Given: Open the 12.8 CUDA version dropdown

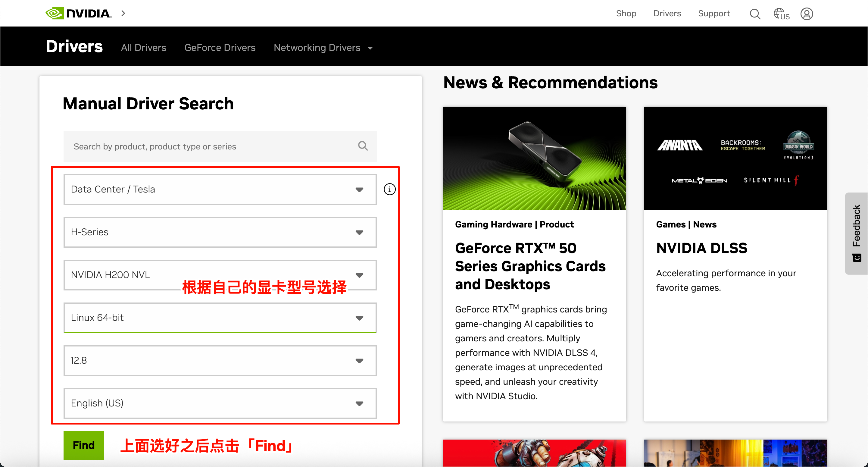Looking at the screenshot, I should click(220, 360).
